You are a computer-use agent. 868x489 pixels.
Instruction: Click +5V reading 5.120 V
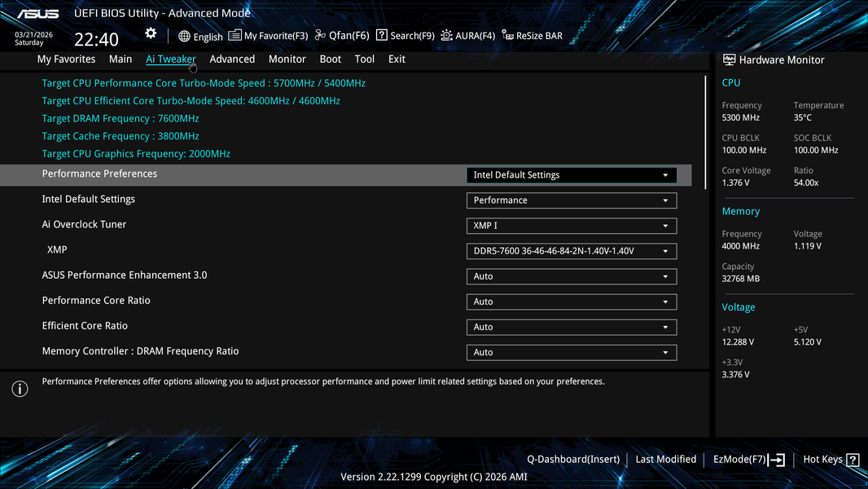808,342
